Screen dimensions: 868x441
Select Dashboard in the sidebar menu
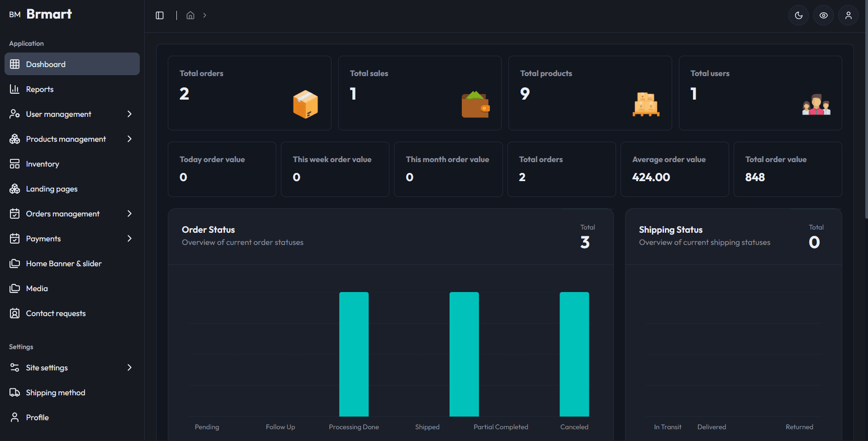(x=46, y=64)
